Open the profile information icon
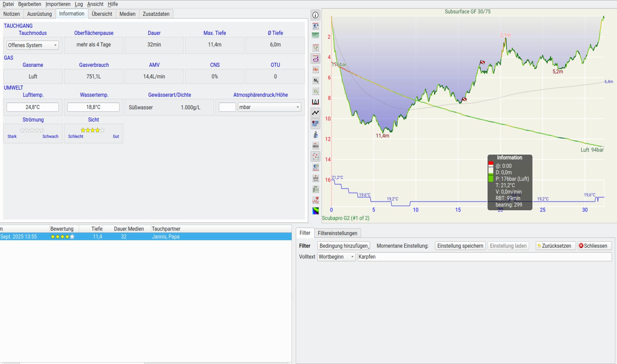Viewport: 617px width, 364px height. [315, 15]
